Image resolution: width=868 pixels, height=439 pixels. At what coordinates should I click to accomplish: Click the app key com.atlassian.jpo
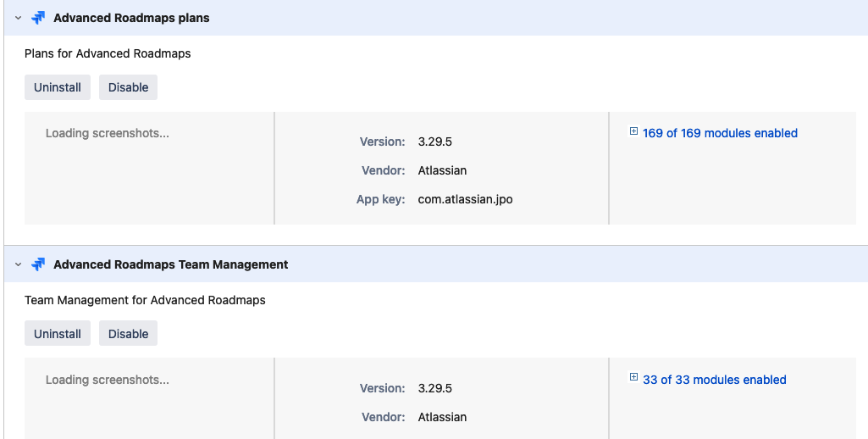[x=466, y=199]
